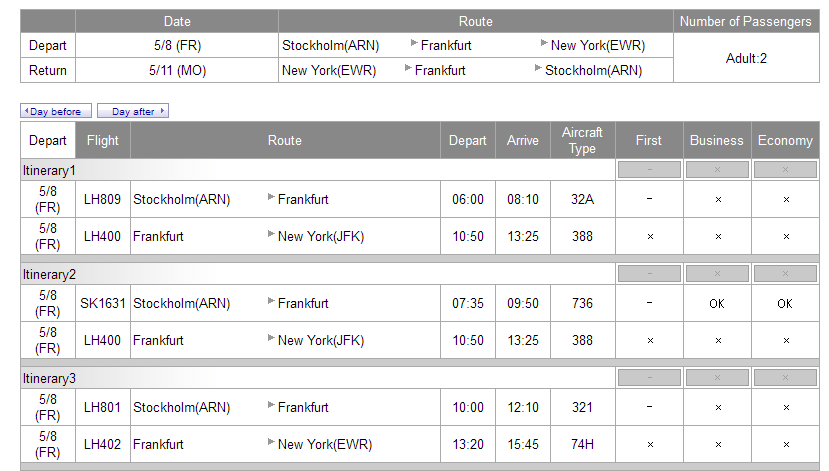Click the Number of Passengers header
Viewport: 829px width, 471px height.
(x=746, y=21)
